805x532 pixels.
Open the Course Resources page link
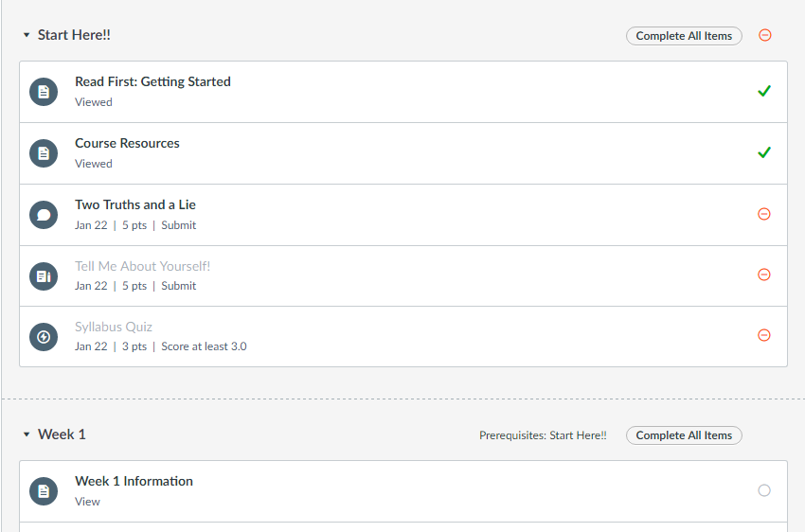pos(127,143)
